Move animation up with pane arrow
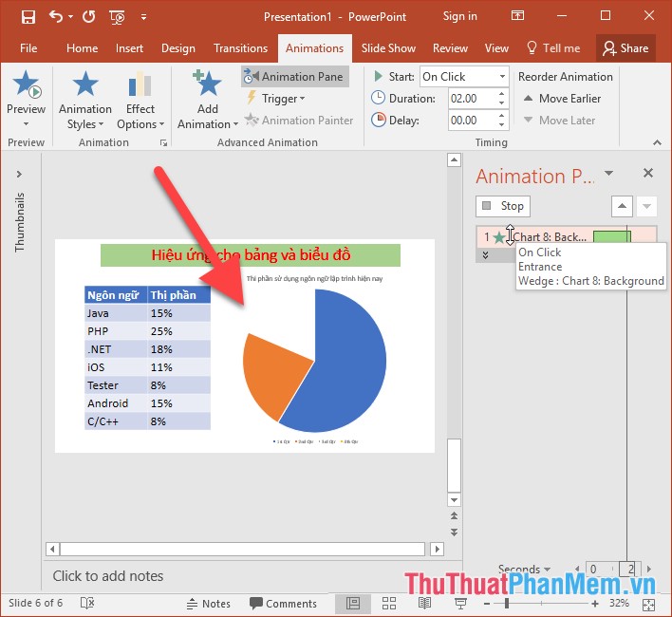672x617 pixels. click(x=622, y=206)
